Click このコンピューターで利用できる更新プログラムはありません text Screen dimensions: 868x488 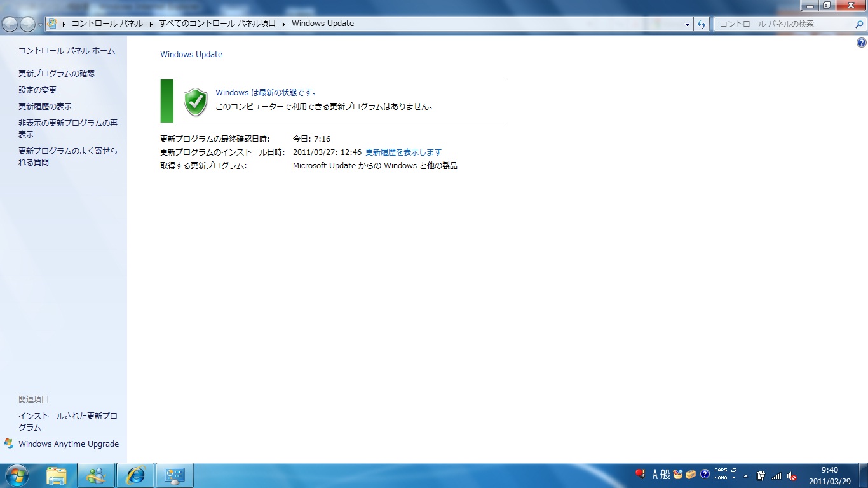click(x=324, y=107)
